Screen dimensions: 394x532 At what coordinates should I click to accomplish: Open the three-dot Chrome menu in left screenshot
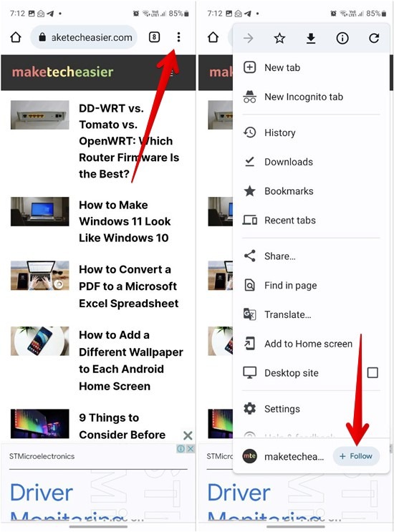coord(178,37)
